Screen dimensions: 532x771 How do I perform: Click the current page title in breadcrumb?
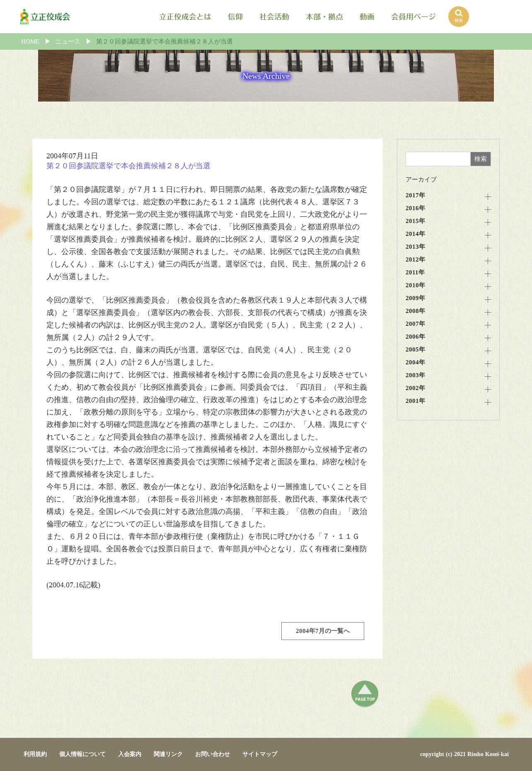164,41
